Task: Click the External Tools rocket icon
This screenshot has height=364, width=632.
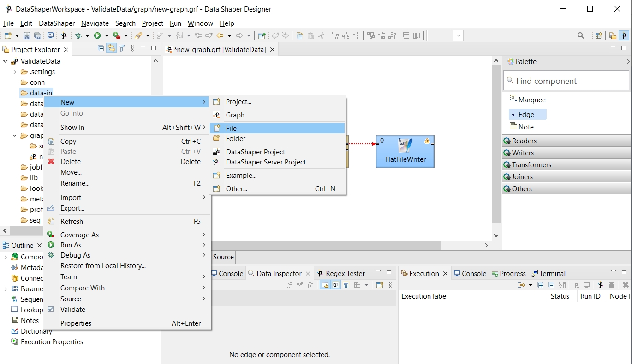Action: click(138, 35)
